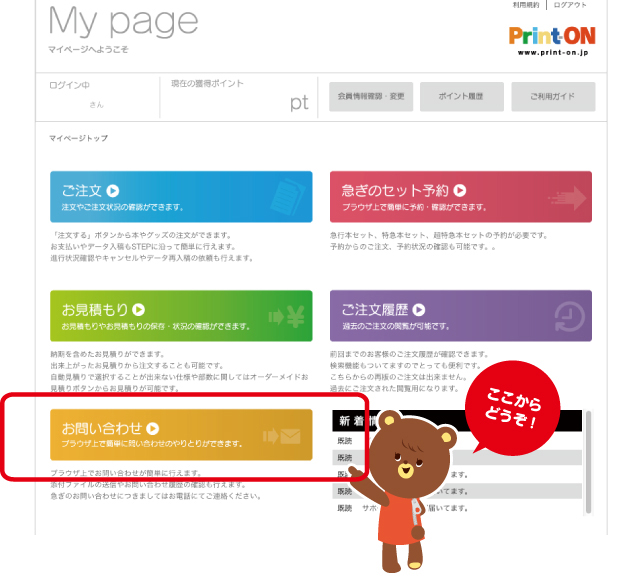Click the envelope icon on お問い合わせ banner
The width and height of the screenshot is (620, 576).
click(x=286, y=436)
